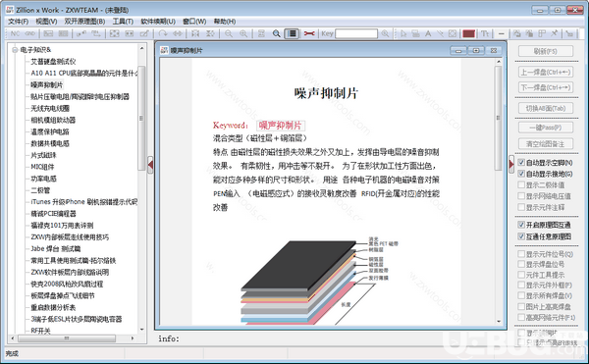
Task: Select the text A drawing tool
Action: (428, 33)
